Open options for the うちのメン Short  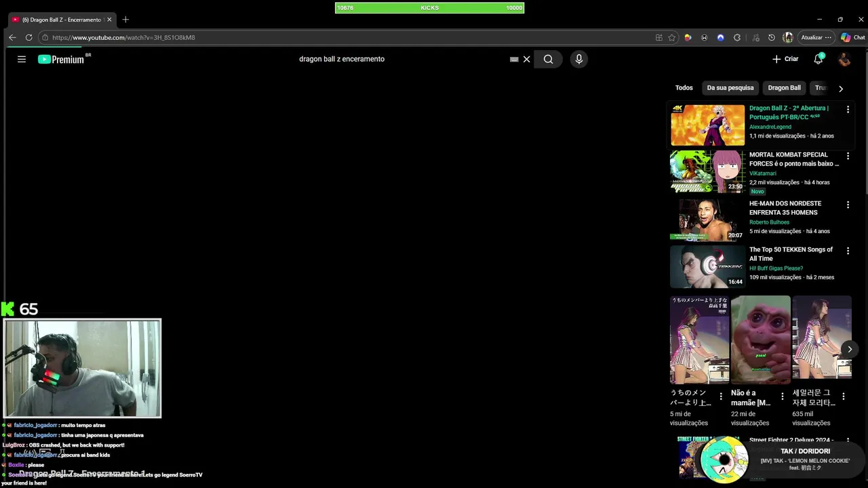tap(721, 396)
